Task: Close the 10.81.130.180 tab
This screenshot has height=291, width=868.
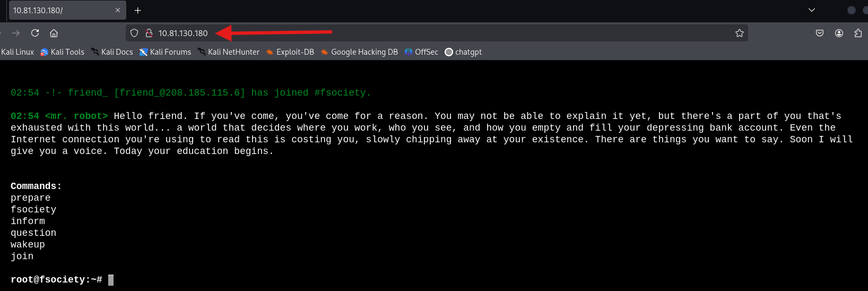Action: (118, 10)
